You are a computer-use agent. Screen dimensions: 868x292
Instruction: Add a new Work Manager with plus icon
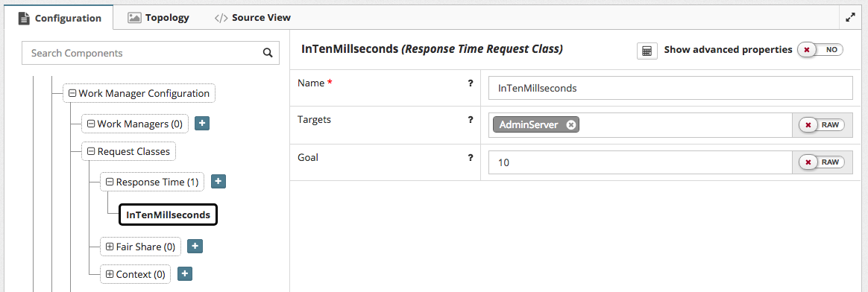coord(202,124)
